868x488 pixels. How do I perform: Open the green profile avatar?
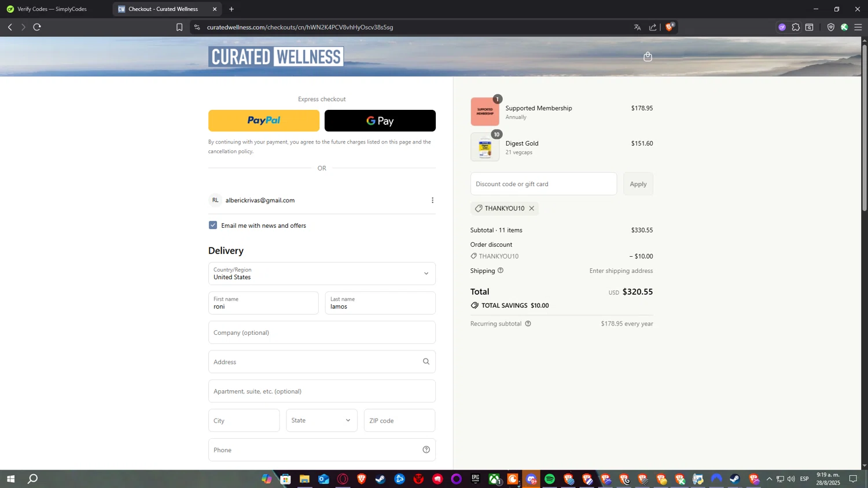point(844,27)
